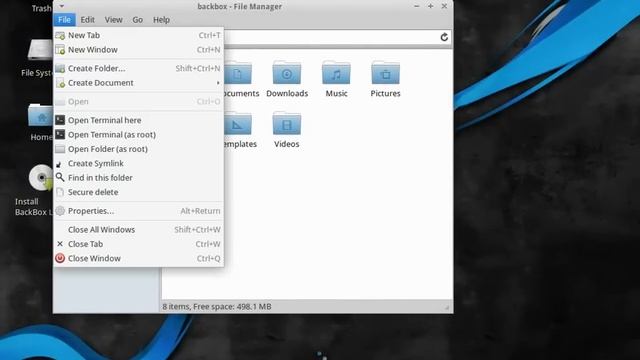Viewport: 640px width, 360px height.
Task: Click the Create Symlink icon
Action: point(59,164)
